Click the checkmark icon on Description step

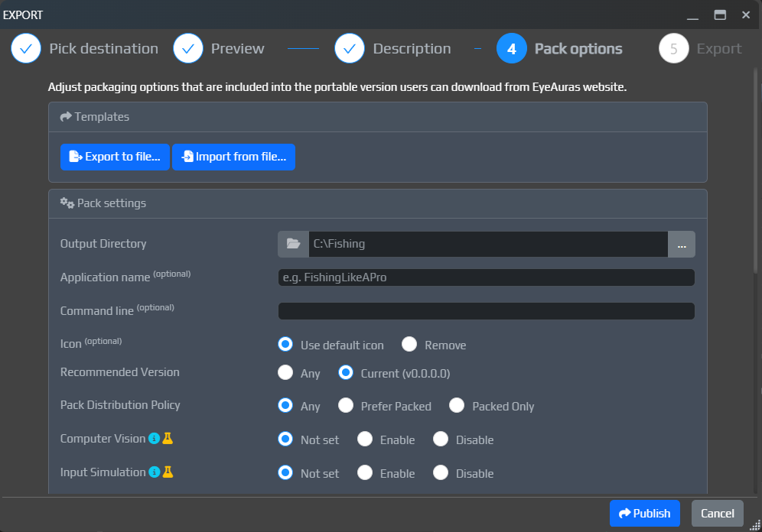point(350,48)
